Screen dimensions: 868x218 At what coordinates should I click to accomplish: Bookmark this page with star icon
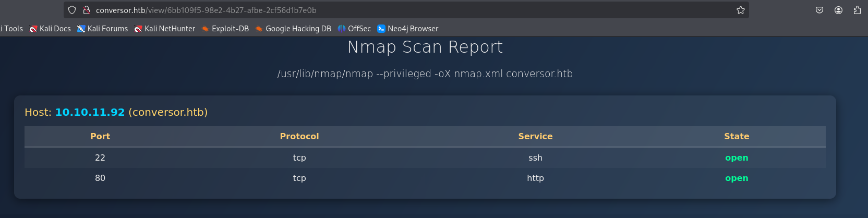click(x=740, y=10)
